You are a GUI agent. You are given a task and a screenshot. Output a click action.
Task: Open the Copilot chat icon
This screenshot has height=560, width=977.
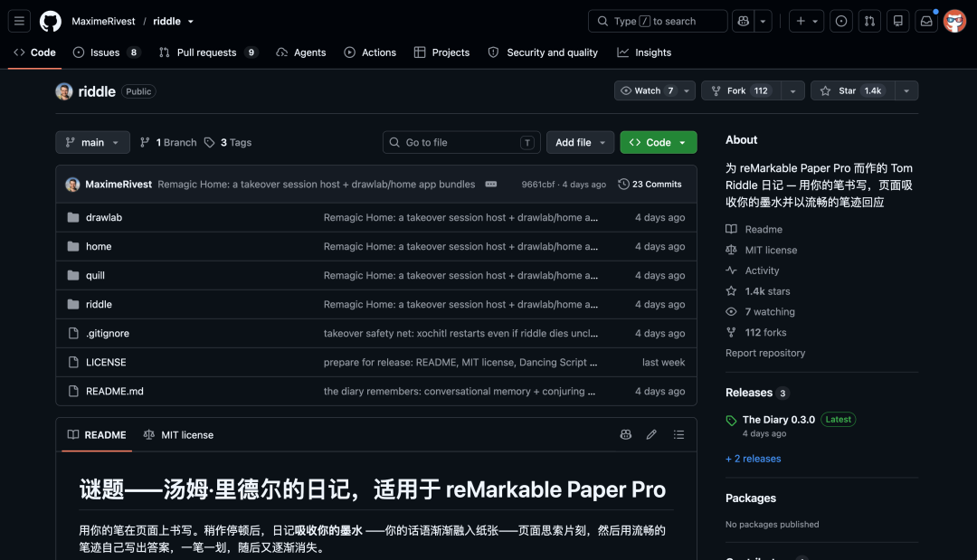tap(743, 21)
